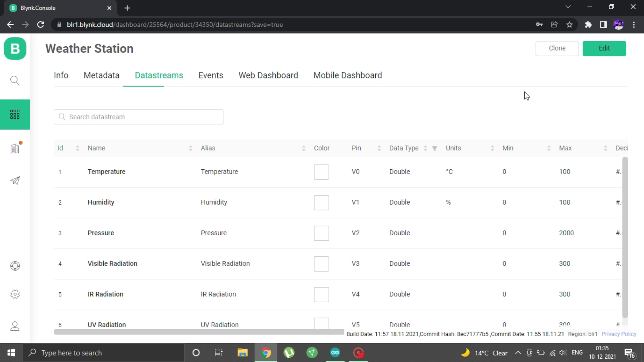Open the Templates grid icon in sidebar
Viewport: 644px width, 362px height.
point(15,114)
